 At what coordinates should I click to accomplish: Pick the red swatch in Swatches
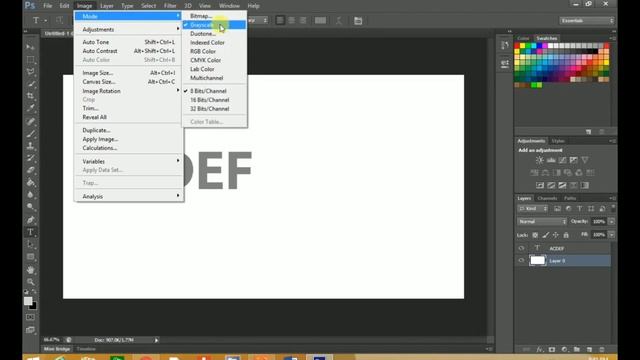(517, 46)
